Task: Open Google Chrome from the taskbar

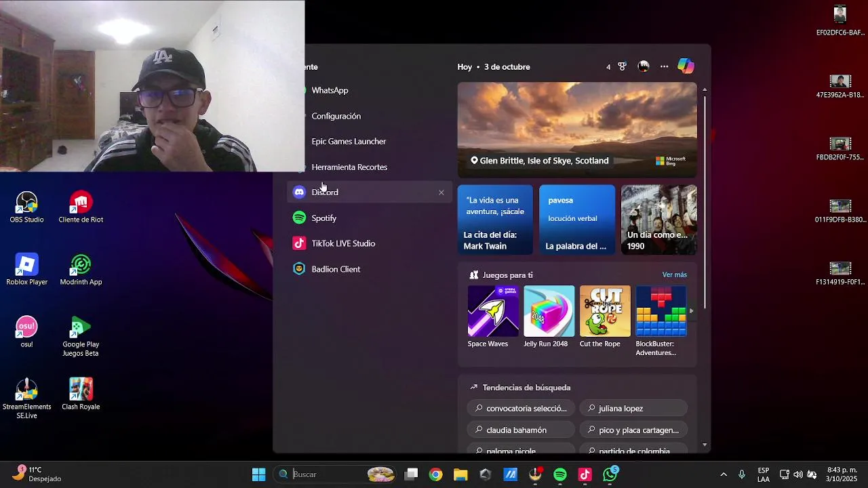Action: (436, 474)
